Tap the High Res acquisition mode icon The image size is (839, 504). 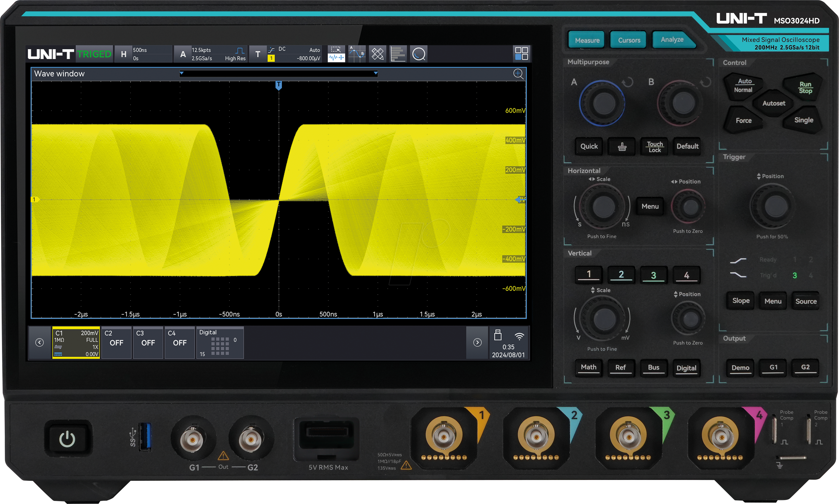tap(240, 51)
